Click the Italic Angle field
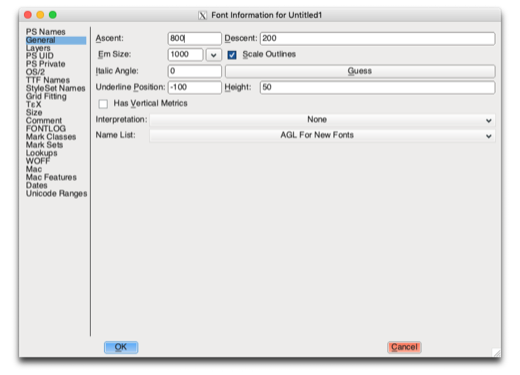The image size is (520, 375). tap(194, 71)
